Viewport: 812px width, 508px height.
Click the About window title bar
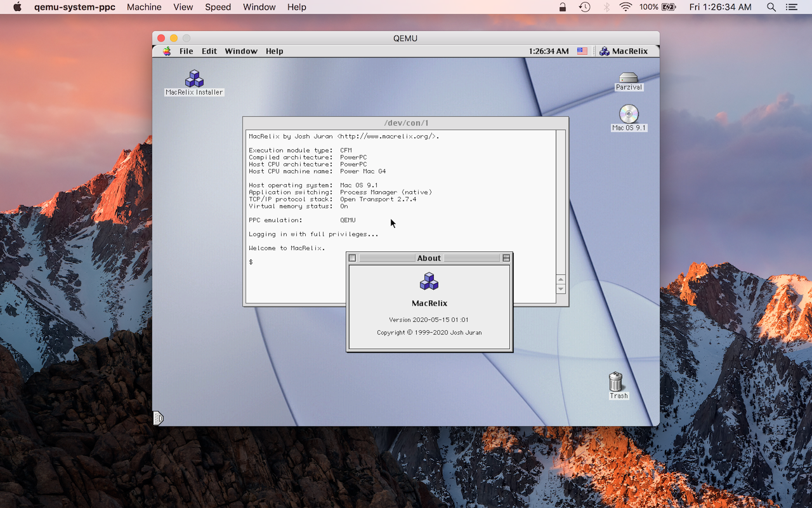[x=429, y=258]
